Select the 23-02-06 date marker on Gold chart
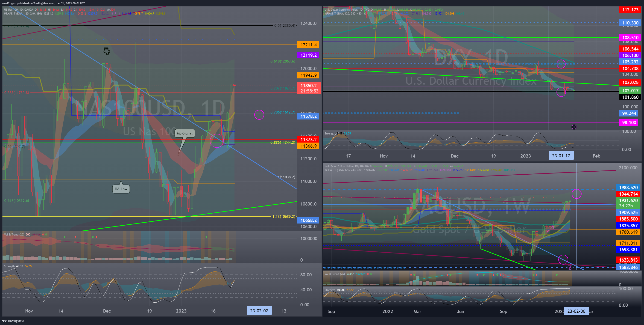This screenshot has height=325, width=644. [x=576, y=311]
